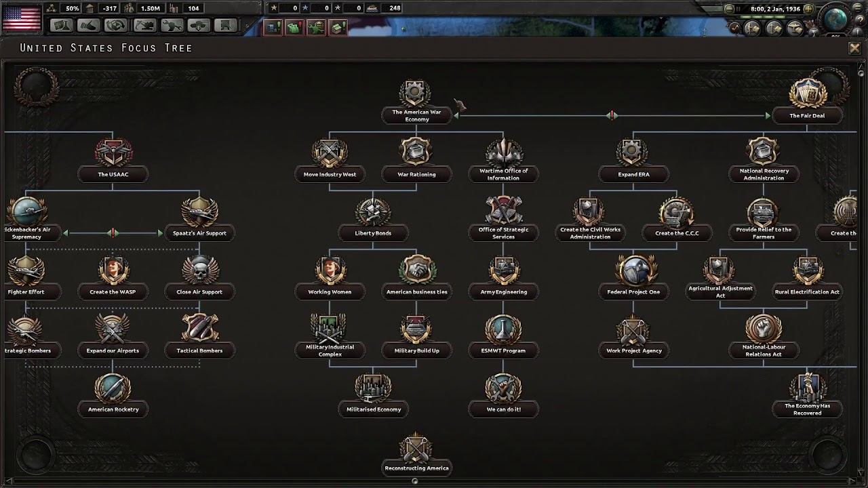This screenshot has width=868, height=488.
Task: Click the fourth alert icon with crate
Action: coord(338,27)
